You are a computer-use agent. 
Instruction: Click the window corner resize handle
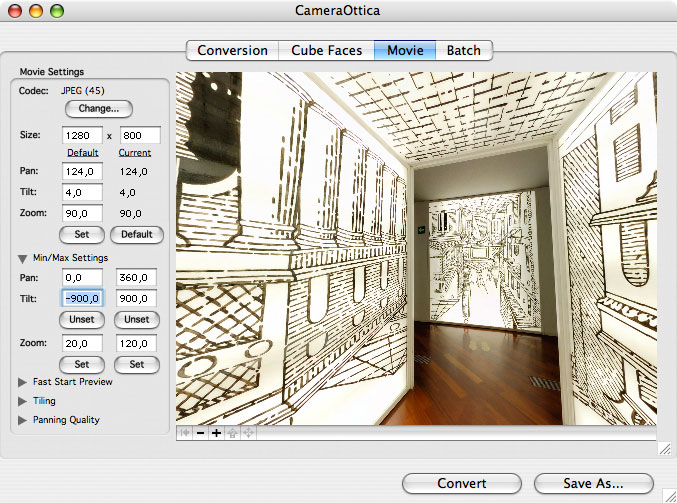(671, 496)
